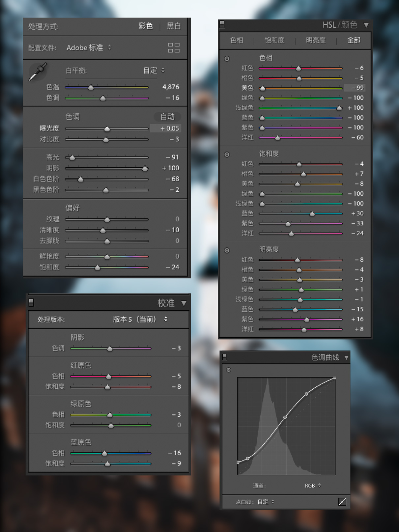Open the Adobe 标准 profile dropdown
This screenshot has width=399, height=532.
pos(89,48)
